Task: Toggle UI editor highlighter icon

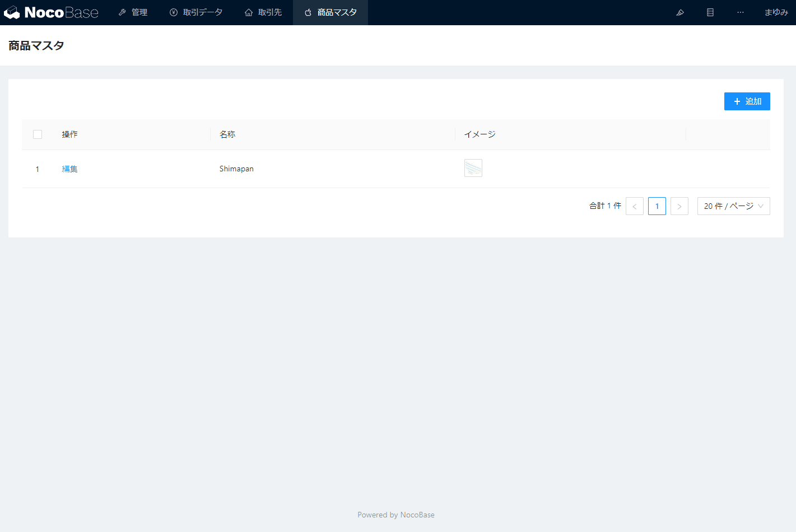Action: [x=680, y=12]
